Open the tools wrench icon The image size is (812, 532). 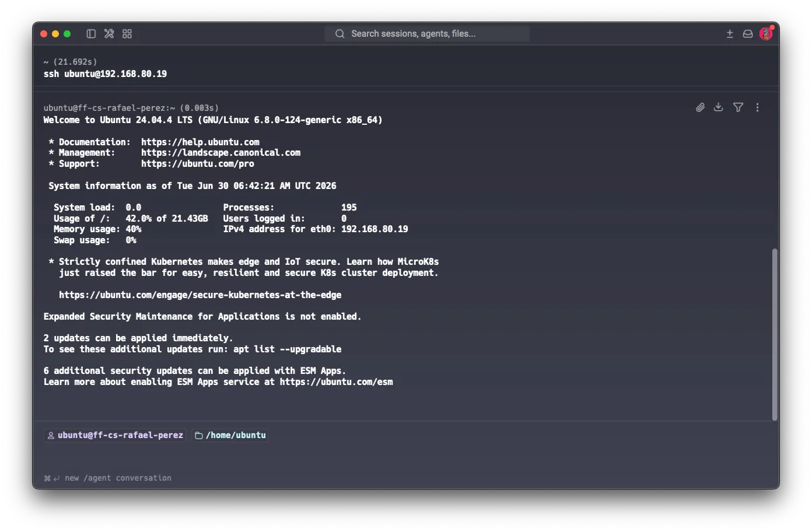pos(109,34)
